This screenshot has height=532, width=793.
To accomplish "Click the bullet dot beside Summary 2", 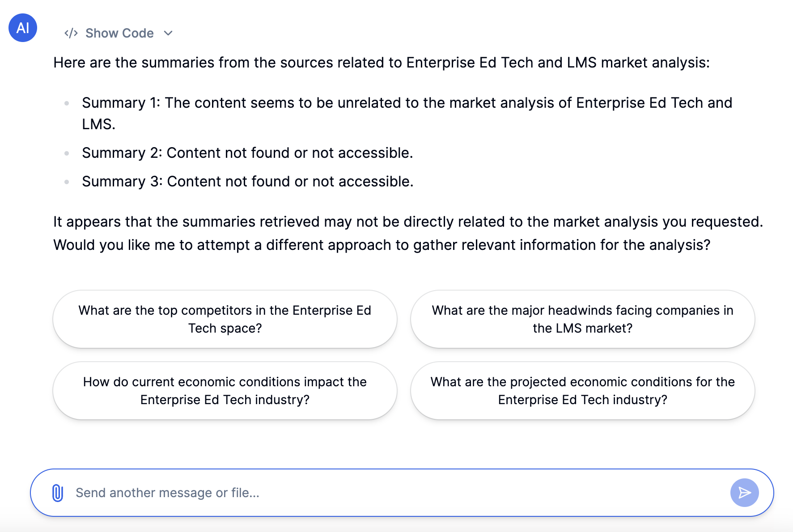I will tap(67, 153).
